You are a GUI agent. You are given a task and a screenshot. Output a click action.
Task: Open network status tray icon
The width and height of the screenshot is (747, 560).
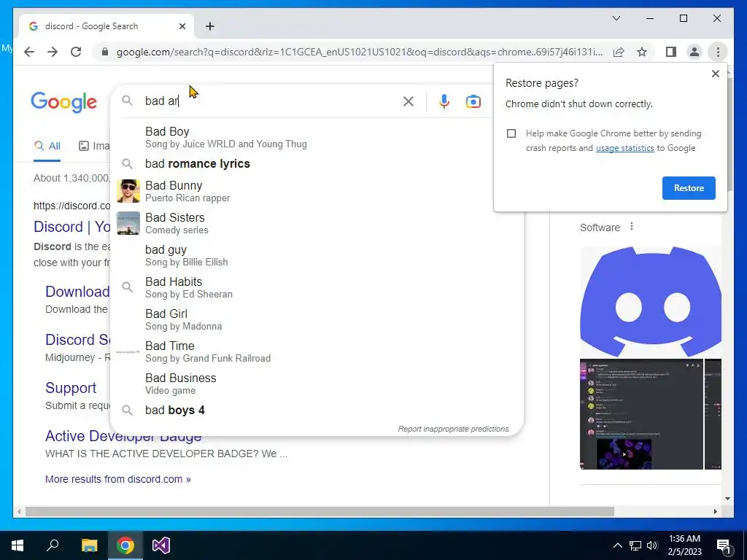635,545
